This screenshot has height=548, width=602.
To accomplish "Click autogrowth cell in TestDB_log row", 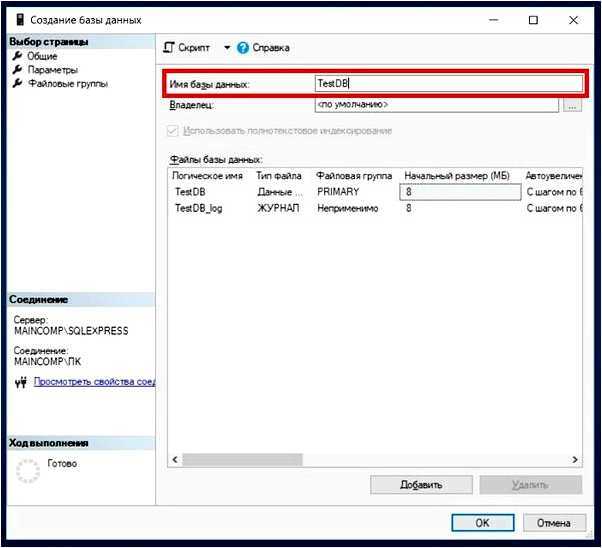I will coord(554,208).
